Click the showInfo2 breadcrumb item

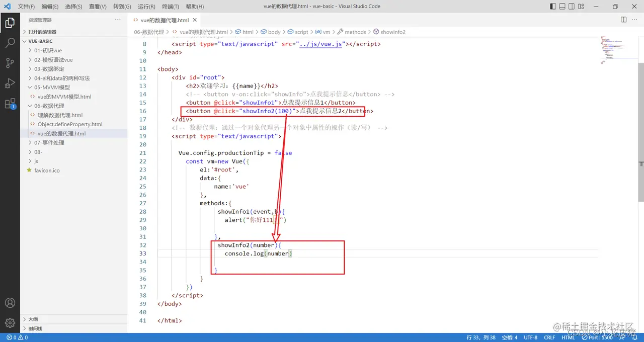click(389, 32)
